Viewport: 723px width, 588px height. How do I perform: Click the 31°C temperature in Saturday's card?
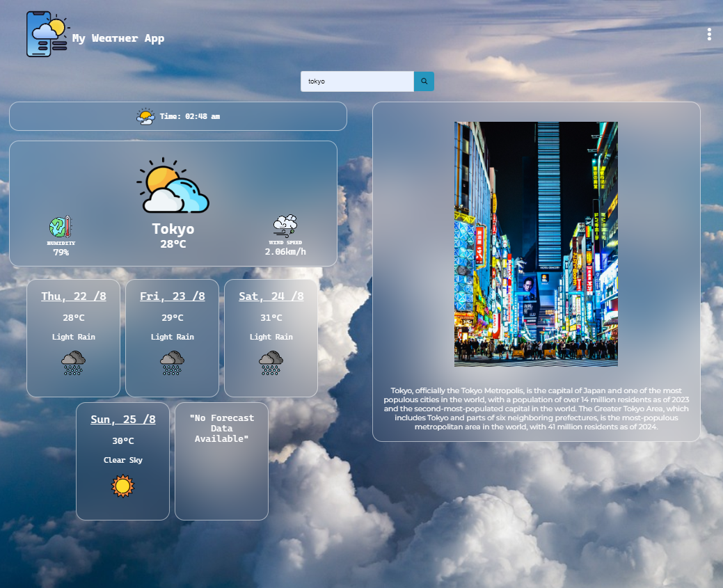click(x=271, y=318)
